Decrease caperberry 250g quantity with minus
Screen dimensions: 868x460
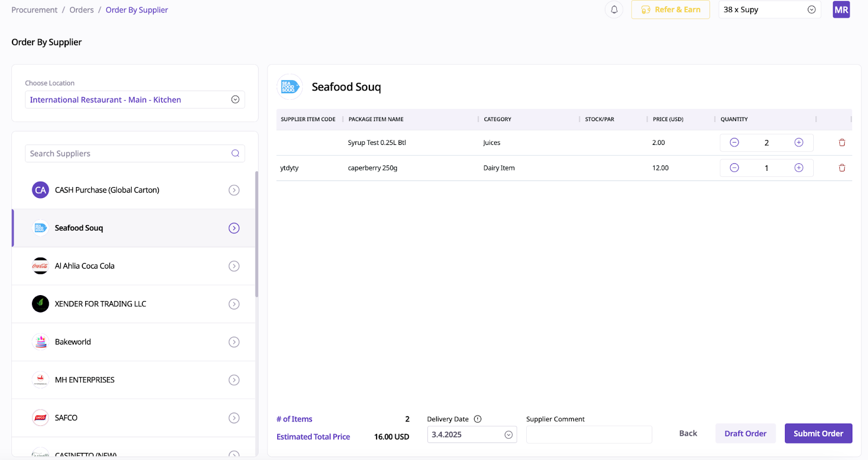tap(735, 168)
